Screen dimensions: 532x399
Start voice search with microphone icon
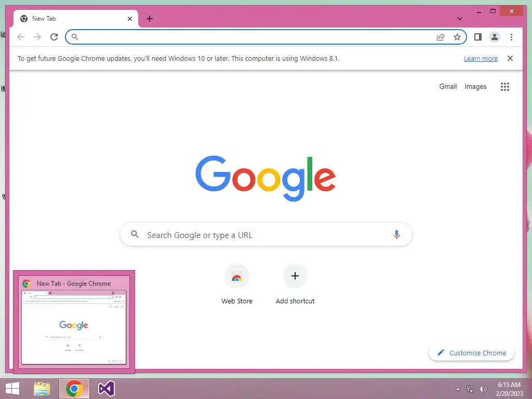coord(396,234)
